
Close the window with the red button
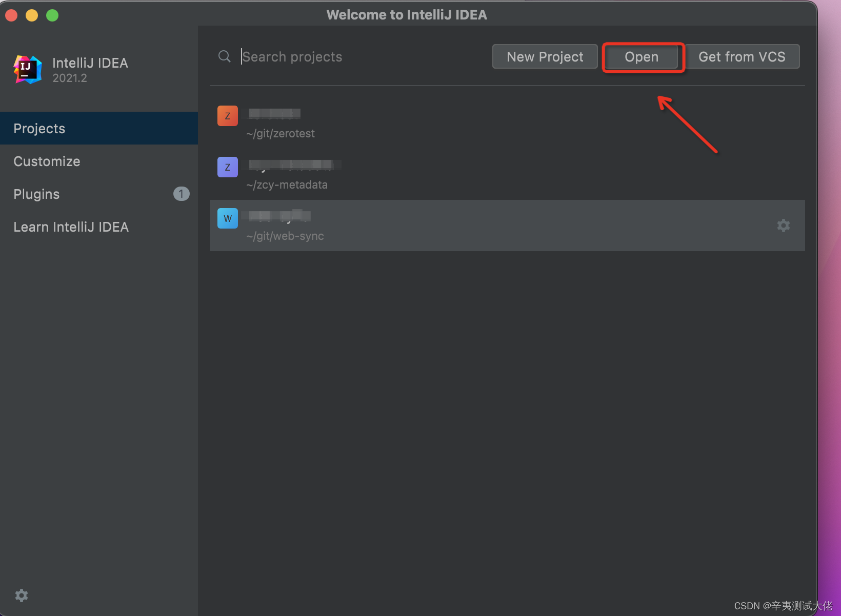coord(11,15)
